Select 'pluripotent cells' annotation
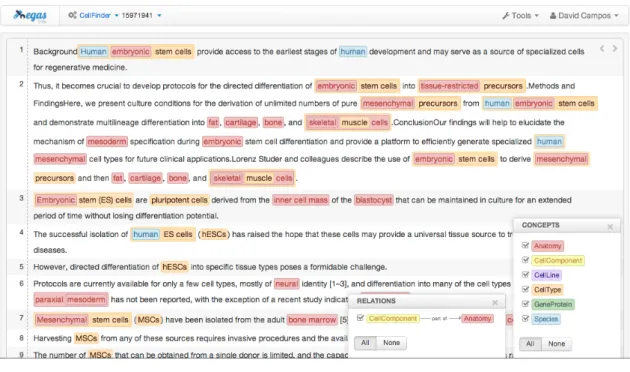The image size is (630, 372). point(179,200)
